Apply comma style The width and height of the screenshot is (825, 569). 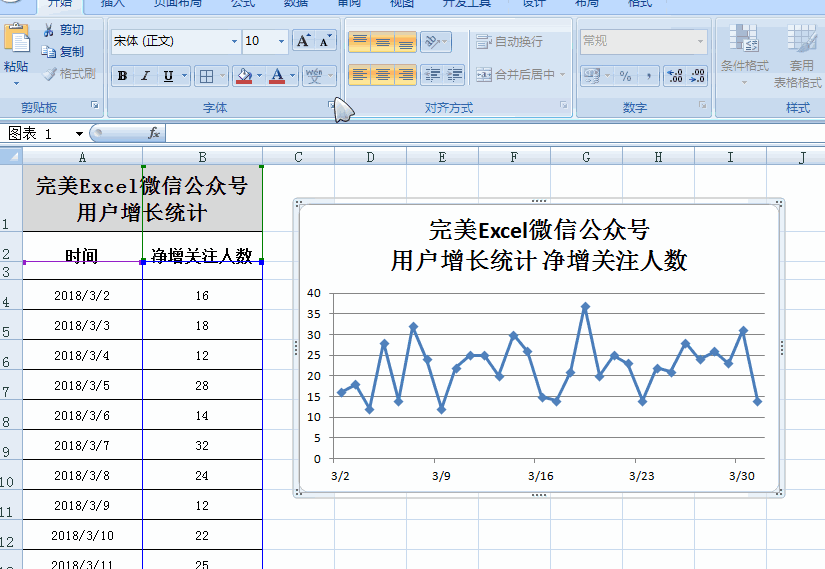(x=648, y=76)
